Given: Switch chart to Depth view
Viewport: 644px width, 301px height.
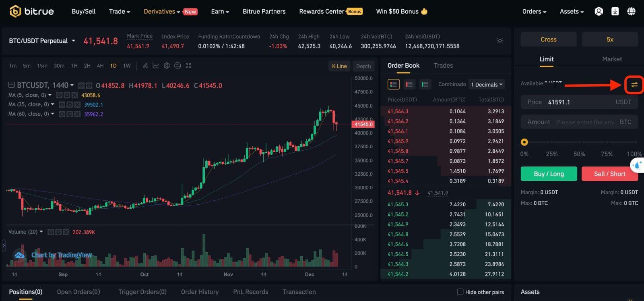Looking at the screenshot, I should pyautogui.click(x=363, y=66).
